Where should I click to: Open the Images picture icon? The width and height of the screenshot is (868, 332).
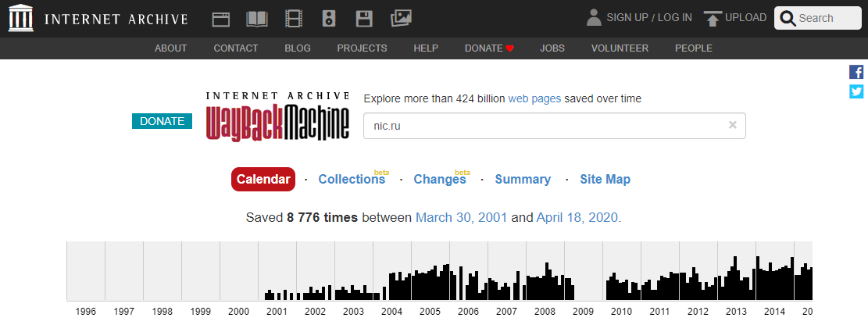pyautogui.click(x=401, y=19)
